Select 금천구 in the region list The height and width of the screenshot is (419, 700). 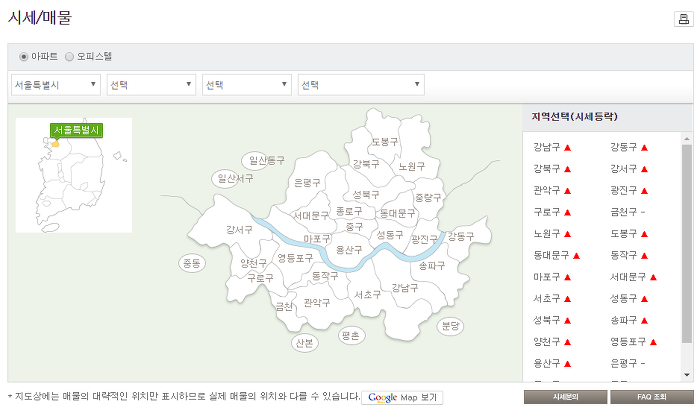[624, 212]
